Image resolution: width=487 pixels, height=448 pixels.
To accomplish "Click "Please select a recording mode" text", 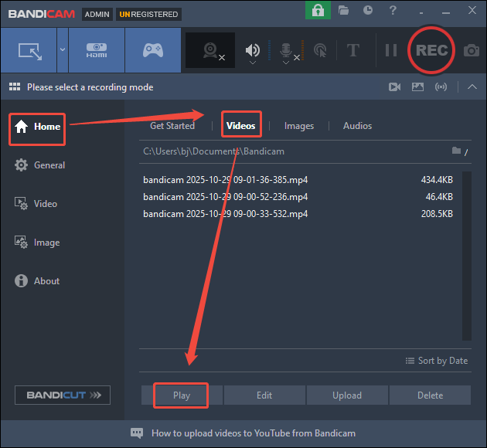I will (90, 87).
